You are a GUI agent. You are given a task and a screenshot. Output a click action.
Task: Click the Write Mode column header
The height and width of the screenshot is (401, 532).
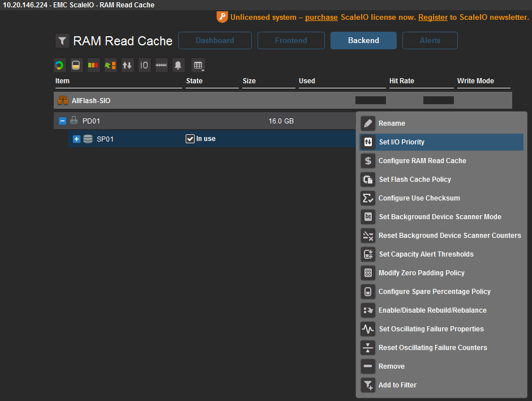tap(475, 81)
